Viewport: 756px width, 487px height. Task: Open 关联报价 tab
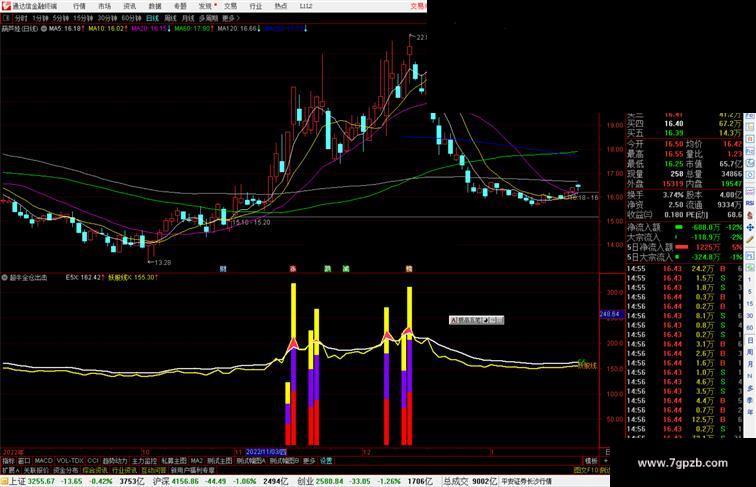click(36, 470)
